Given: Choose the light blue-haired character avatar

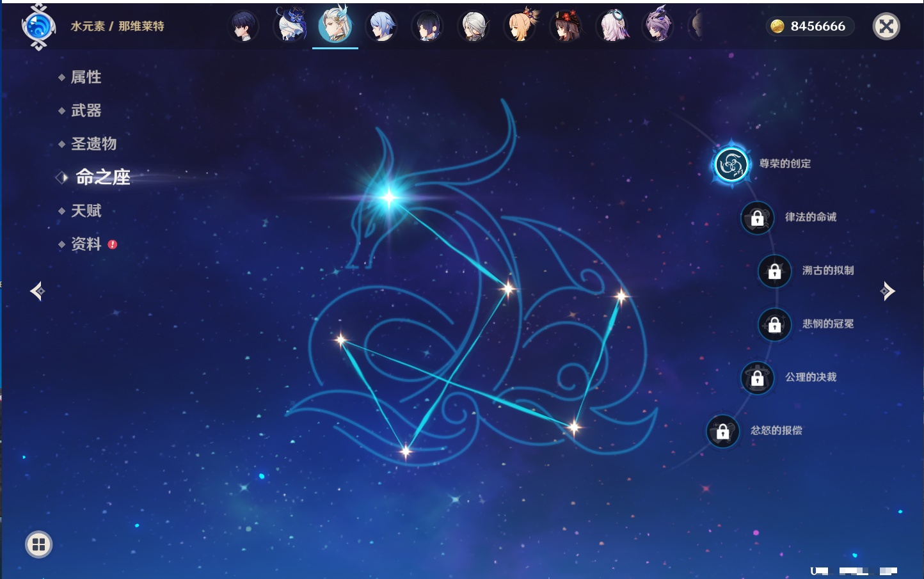Looking at the screenshot, I should [x=381, y=26].
